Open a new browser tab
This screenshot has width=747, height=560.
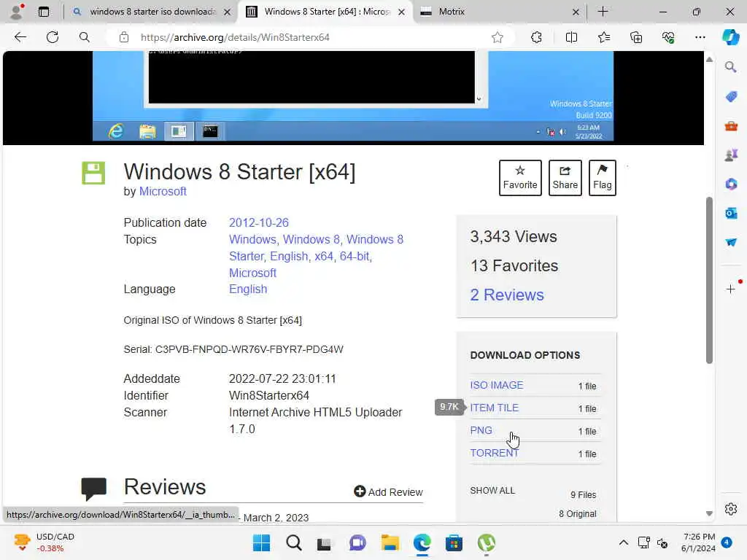coord(603,12)
